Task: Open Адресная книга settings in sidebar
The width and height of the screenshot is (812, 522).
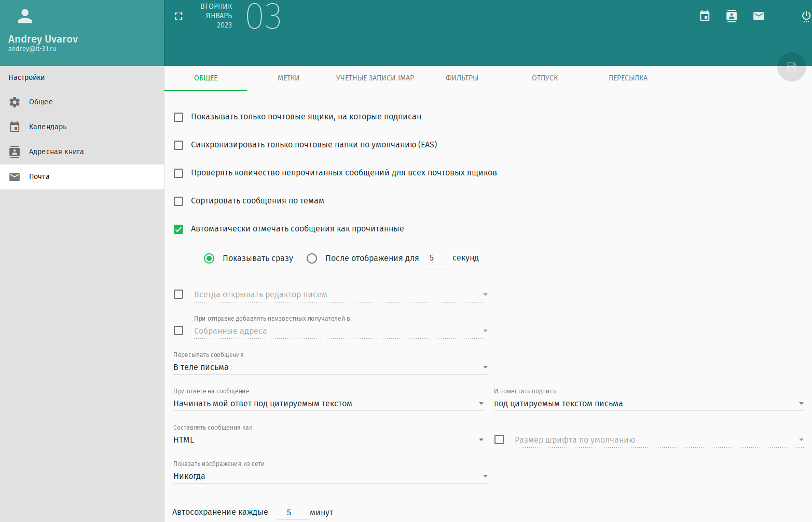Action: click(82, 152)
